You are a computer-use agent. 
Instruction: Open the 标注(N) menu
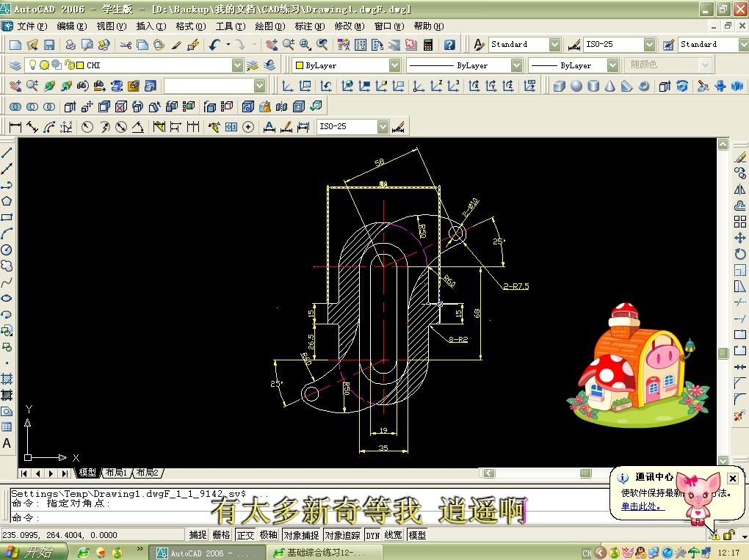click(310, 26)
